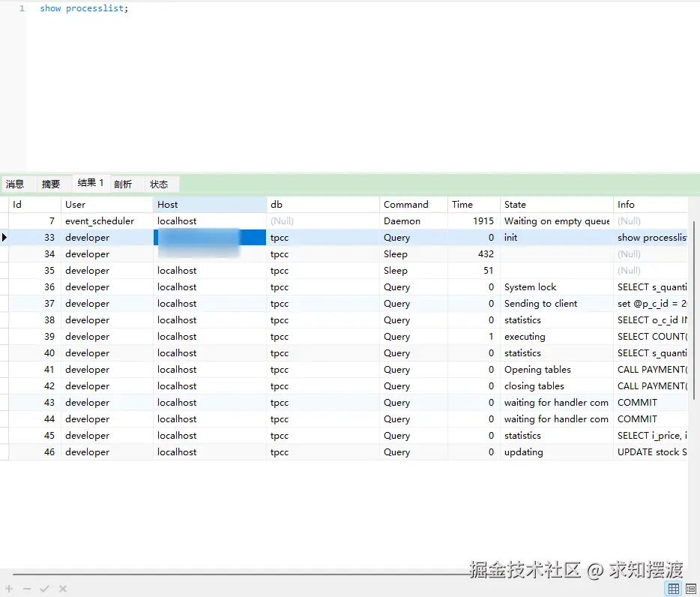The height and width of the screenshot is (597, 700).
Task: Click COMMIT info in row 44
Action: [651, 419]
